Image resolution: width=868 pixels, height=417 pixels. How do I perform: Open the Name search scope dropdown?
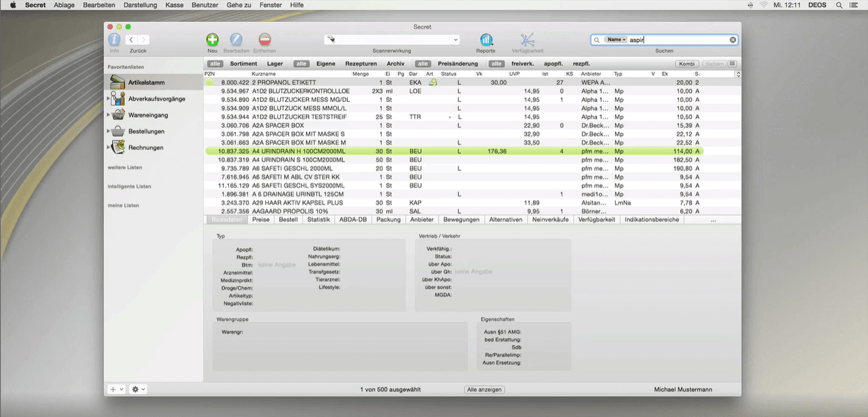click(615, 40)
